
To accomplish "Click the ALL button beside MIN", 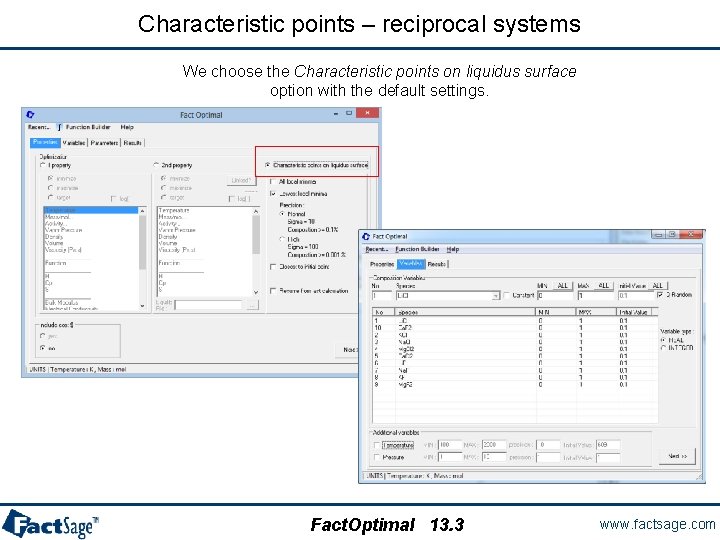I will (562, 286).
